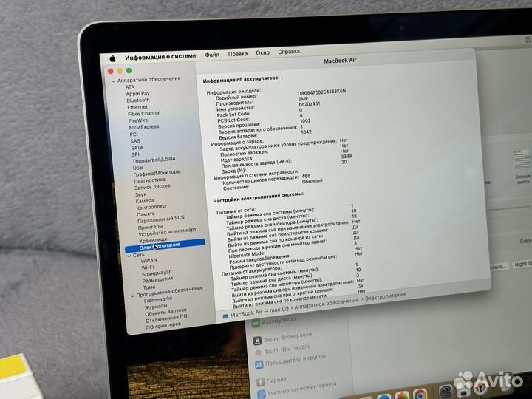Select Параллельный SCSI in the sidebar
The height and width of the screenshot is (399, 532).
pyautogui.click(x=162, y=219)
